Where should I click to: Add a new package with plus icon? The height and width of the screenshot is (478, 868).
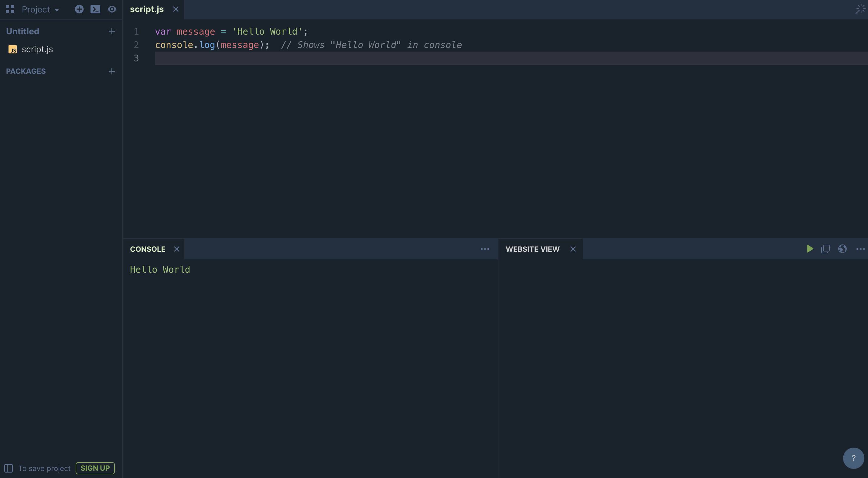[x=111, y=71]
